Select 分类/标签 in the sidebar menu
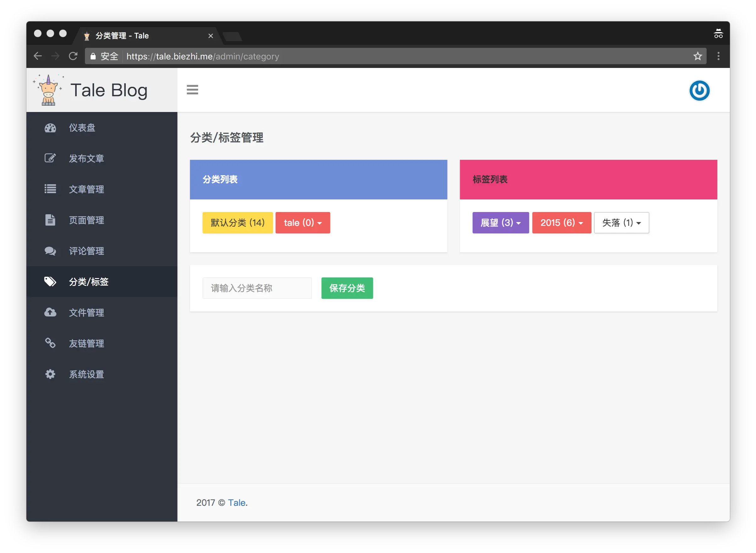Viewport: 756px width, 553px height. pos(89,282)
